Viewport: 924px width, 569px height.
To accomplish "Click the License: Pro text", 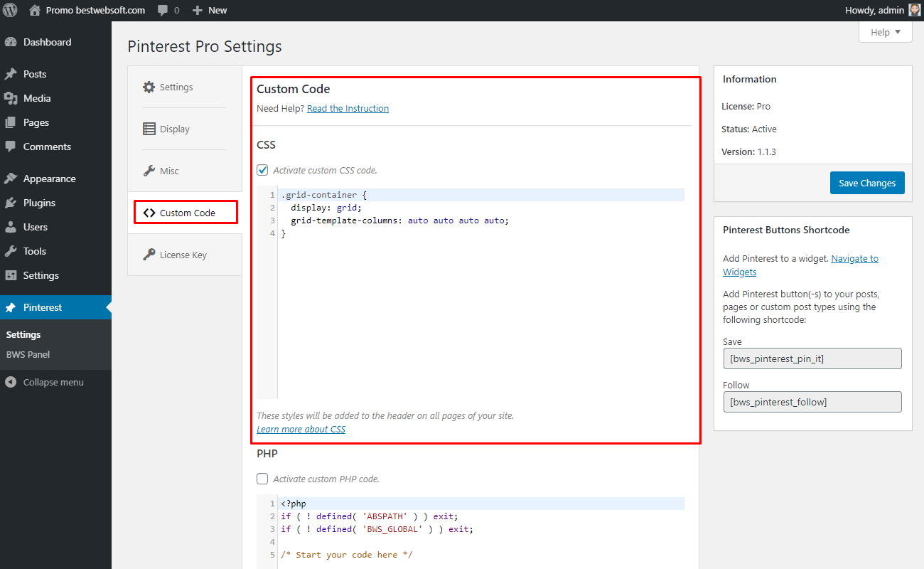I will (746, 106).
